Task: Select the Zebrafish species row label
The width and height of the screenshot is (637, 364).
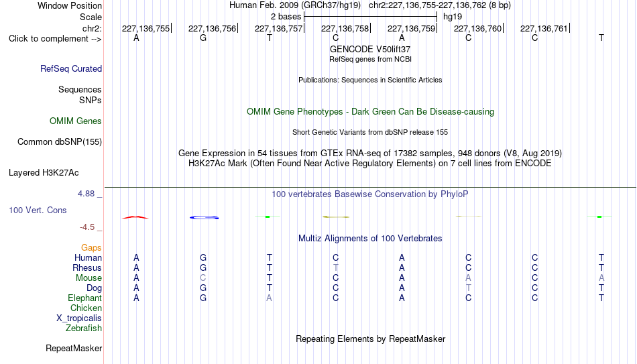Action: pyautogui.click(x=84, y=328)
